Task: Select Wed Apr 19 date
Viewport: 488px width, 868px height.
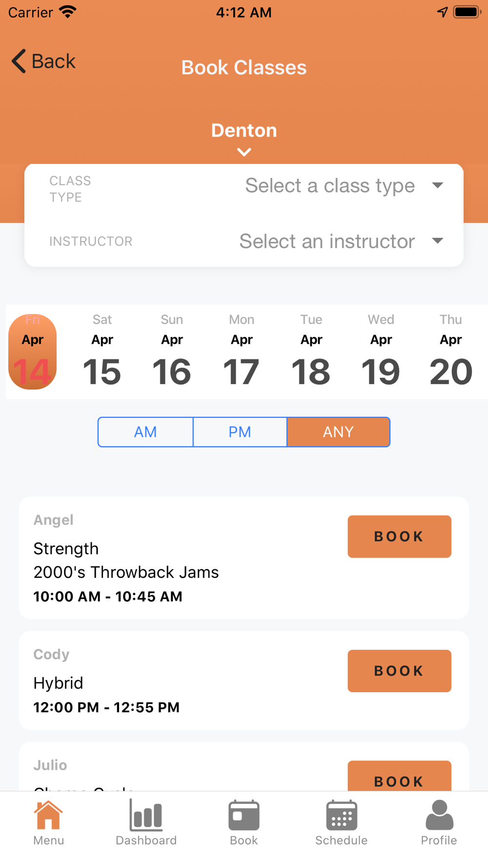Action: click(381, 351)
